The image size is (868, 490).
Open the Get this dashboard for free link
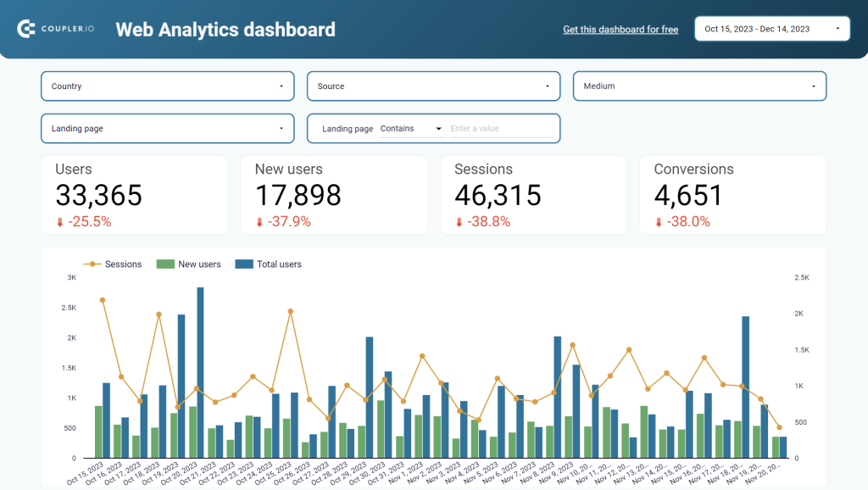[x=620, y=29]
